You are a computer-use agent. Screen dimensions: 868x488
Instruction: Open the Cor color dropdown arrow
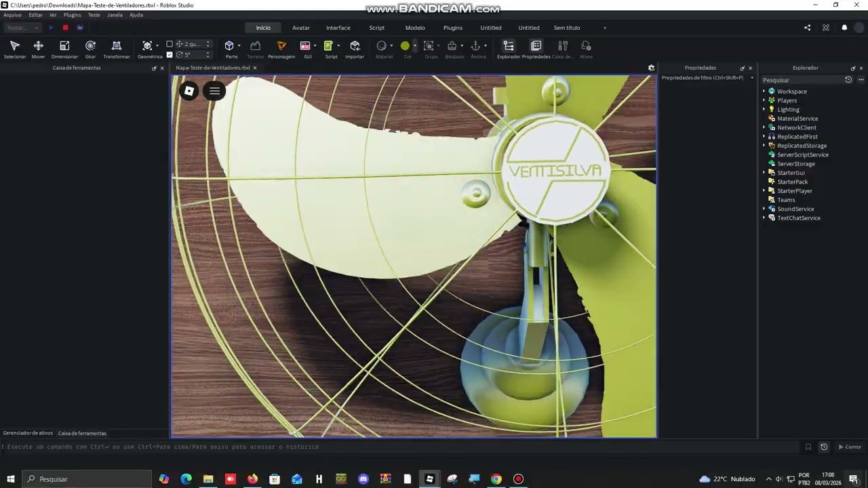click(414, 46)
